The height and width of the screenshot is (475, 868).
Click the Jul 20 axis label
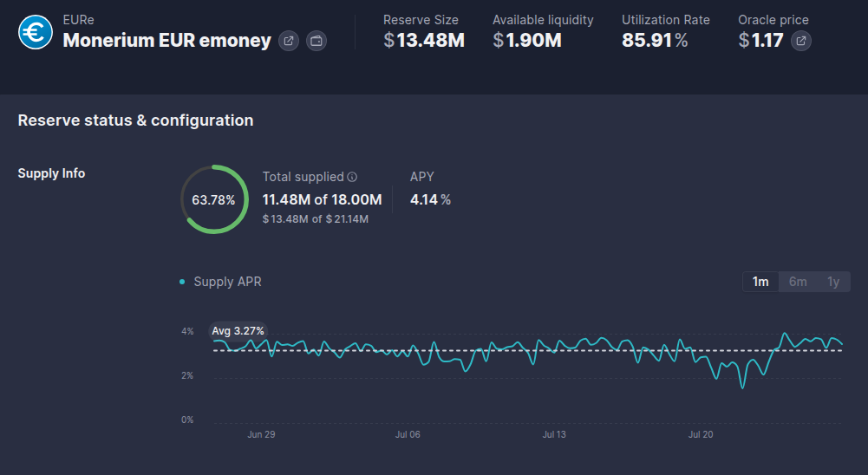[701, 434]
